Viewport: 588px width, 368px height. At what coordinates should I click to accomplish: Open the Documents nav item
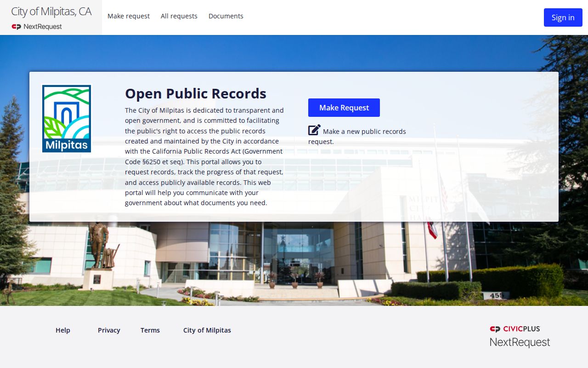226,16
